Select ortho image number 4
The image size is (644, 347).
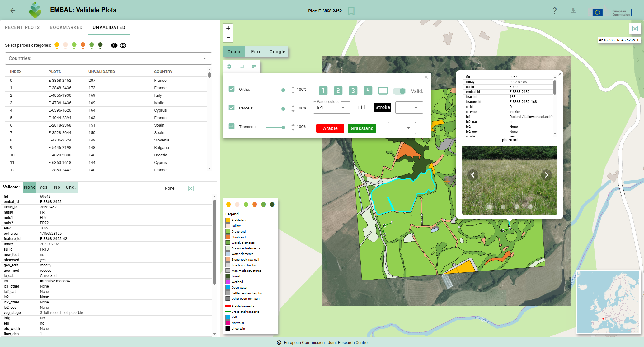pos(368,91)
